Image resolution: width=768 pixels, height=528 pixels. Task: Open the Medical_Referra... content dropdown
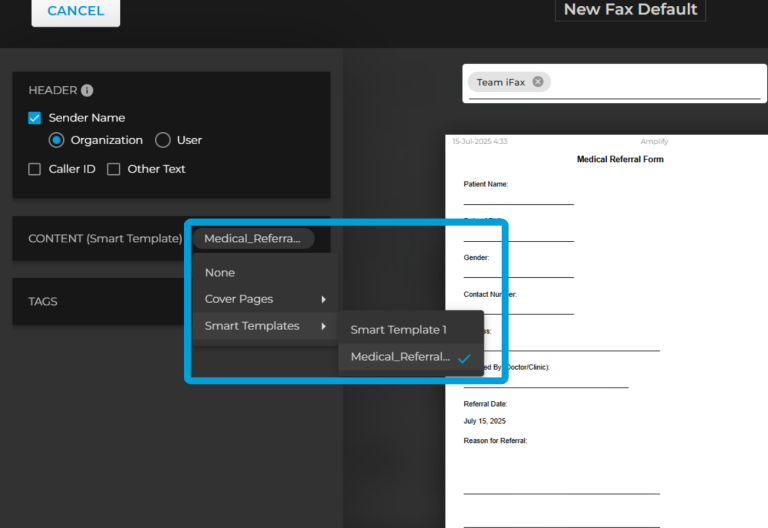pyautogui.click(x=253, y=239)
